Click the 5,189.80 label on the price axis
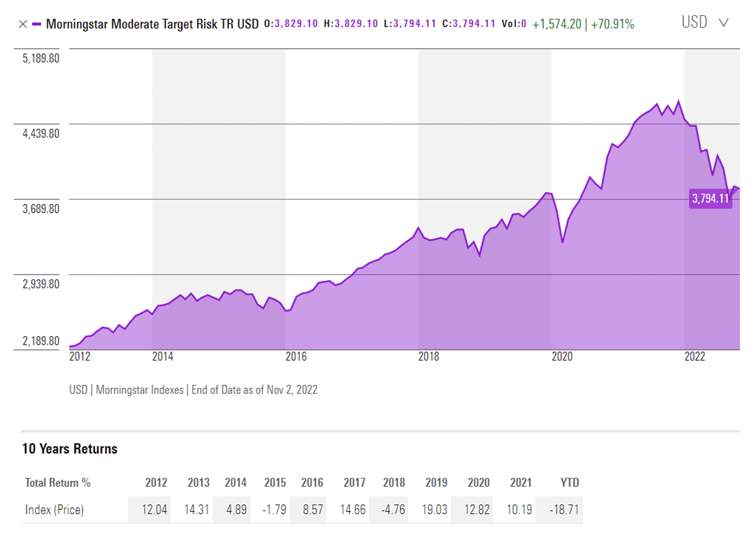756x545 pixels. coord(41,58)
